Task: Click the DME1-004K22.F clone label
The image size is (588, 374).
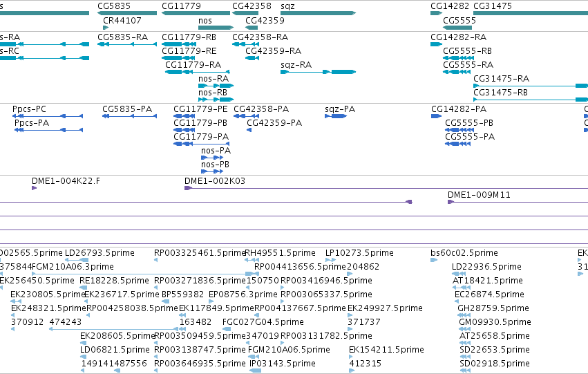Action: coord(66,181)
